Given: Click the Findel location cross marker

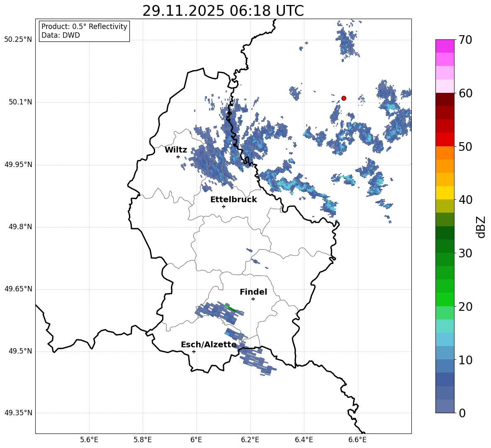Looking at the screenshot, I should point(253,299).
